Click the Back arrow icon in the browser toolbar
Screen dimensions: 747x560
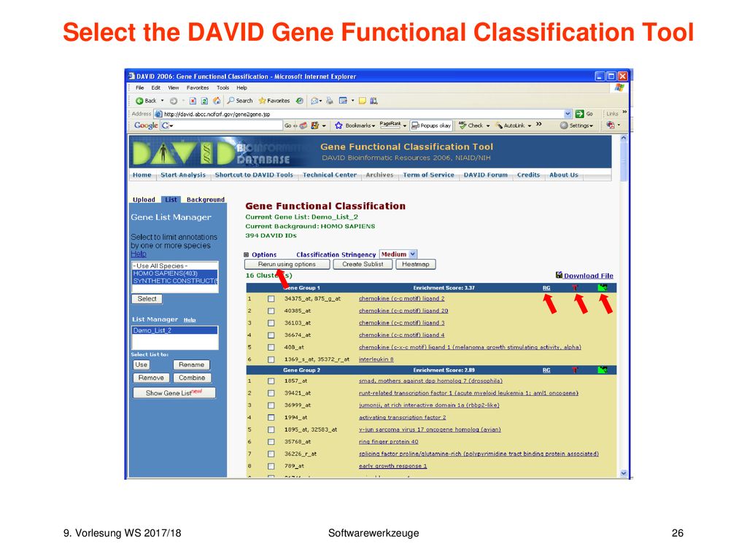click(x=139, y=101)
